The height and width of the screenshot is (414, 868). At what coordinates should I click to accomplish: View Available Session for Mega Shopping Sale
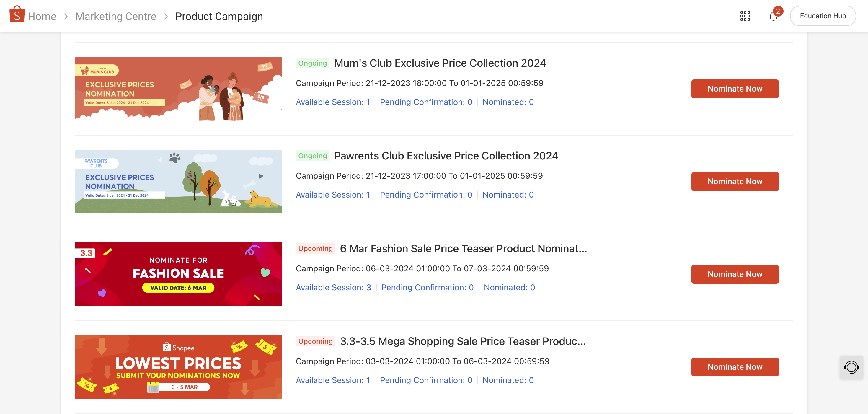click(332, 380)
